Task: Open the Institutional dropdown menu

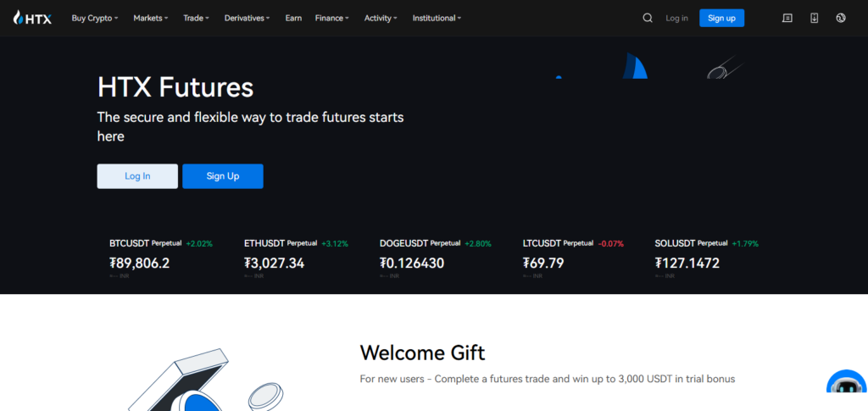Action: (437, 19)
